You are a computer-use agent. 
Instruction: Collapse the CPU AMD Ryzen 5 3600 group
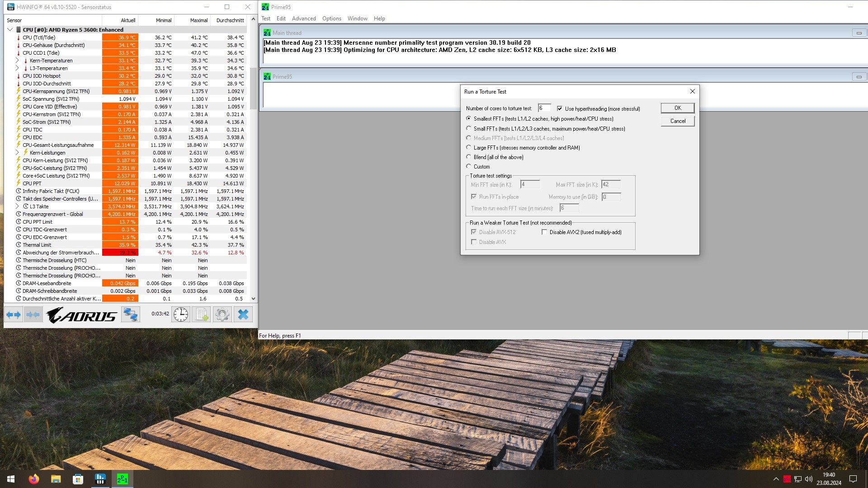(10, 30)
